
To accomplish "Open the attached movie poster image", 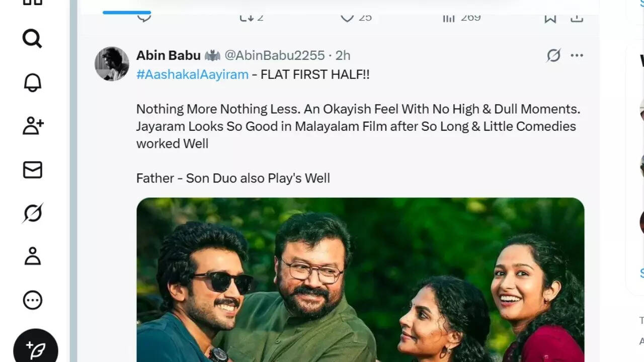I will click(x=360, y=280).
